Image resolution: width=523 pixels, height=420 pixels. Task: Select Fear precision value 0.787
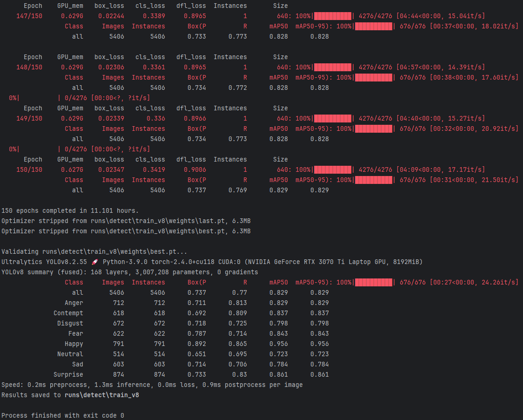pyautogui.click(x=197, y=334)
